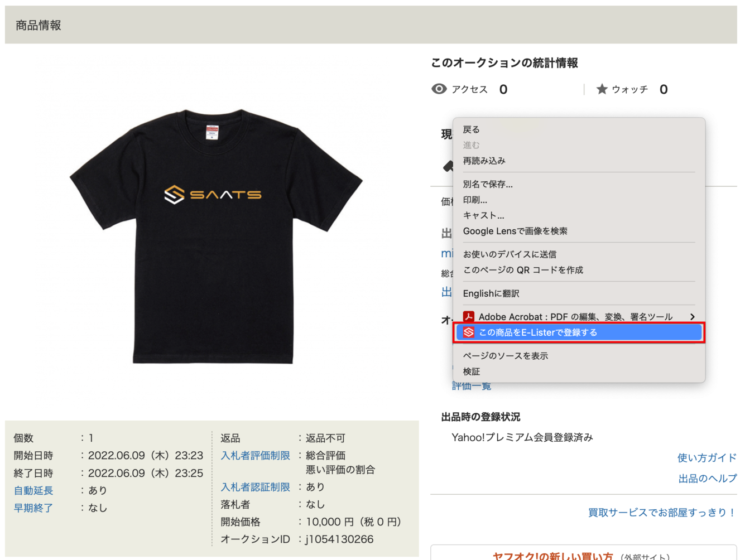
Task: Choose Englishに翻訳 from the menu
Action: coord(491,293)
